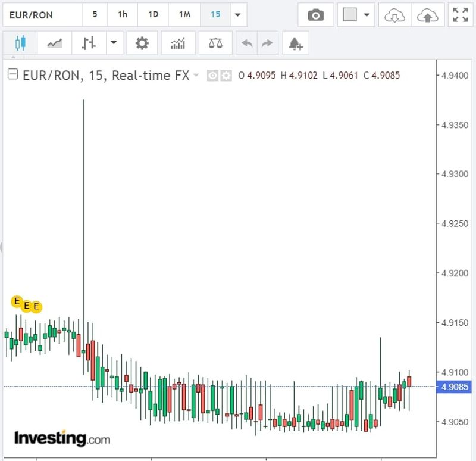476x461 pixels.
Task: Save chart layout to cloud
Action: pos(427,15)
